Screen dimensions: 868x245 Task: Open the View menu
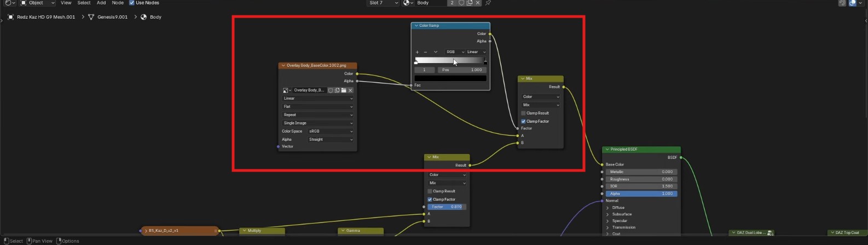(x=66, y=3)
